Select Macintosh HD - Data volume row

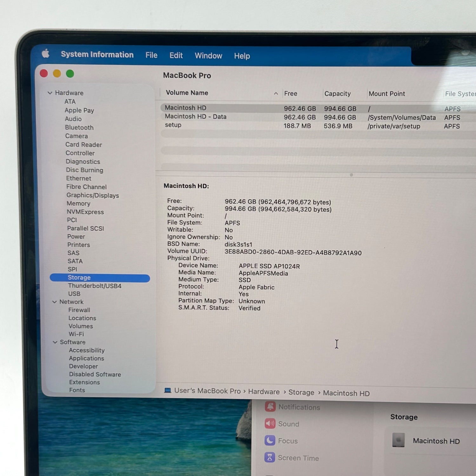click(x=195, y=117)
